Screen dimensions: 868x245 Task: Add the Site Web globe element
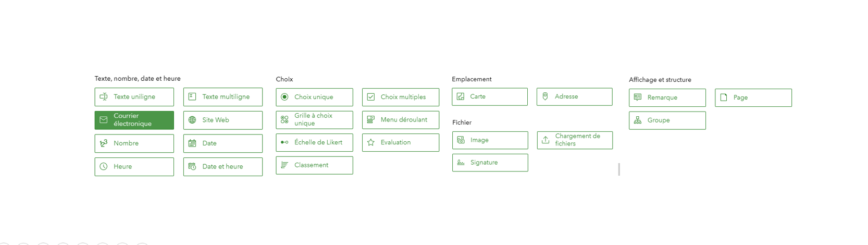pos(223,120)
